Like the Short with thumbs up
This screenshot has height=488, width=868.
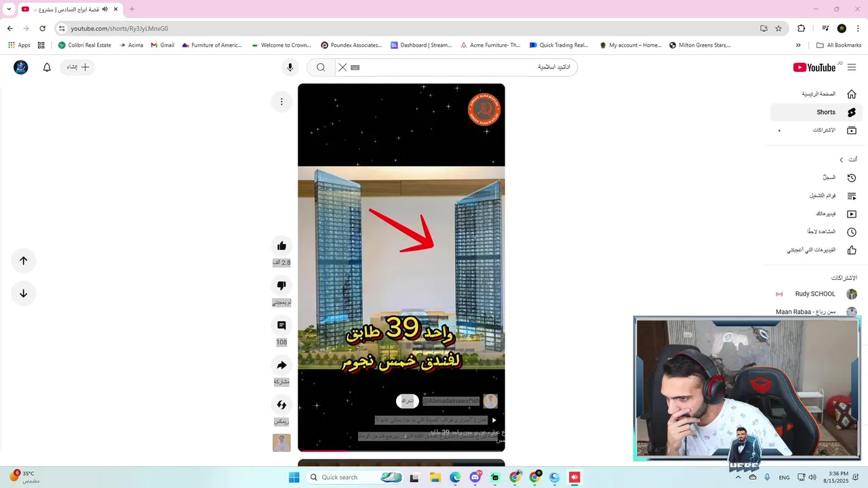281,246
